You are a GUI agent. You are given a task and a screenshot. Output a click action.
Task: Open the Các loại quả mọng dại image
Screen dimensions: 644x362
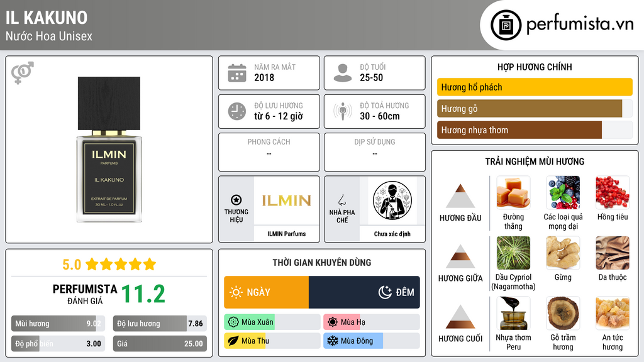[563, 192]
